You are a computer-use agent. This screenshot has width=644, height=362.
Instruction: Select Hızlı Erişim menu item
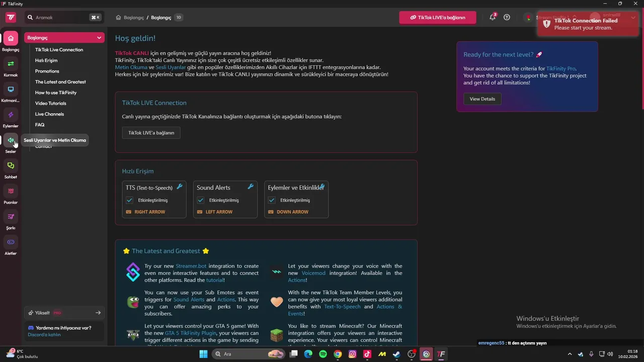pos(46,60)
